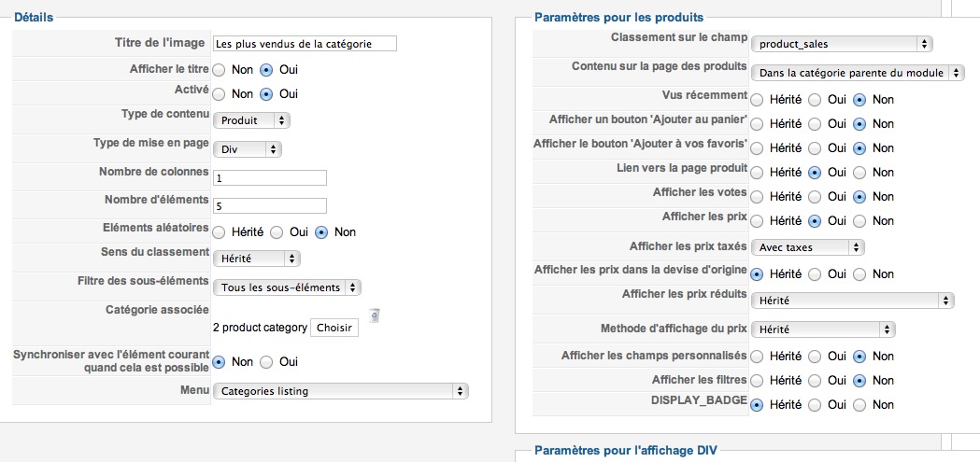Screen dimensions: 980x462
Task: Click the Titre de l'image text field
Action: pyautogui.click(x=305, y=43)
